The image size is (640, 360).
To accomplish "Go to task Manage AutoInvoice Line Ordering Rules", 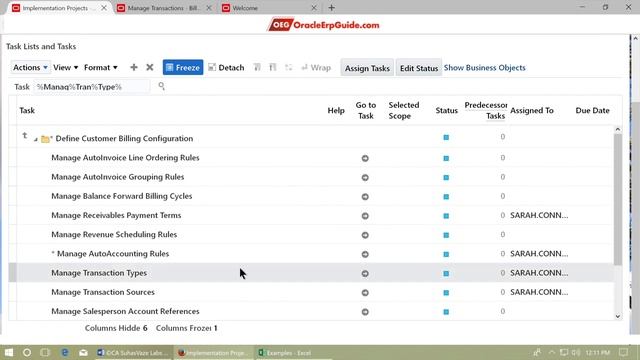I will [x=365, y=158].
